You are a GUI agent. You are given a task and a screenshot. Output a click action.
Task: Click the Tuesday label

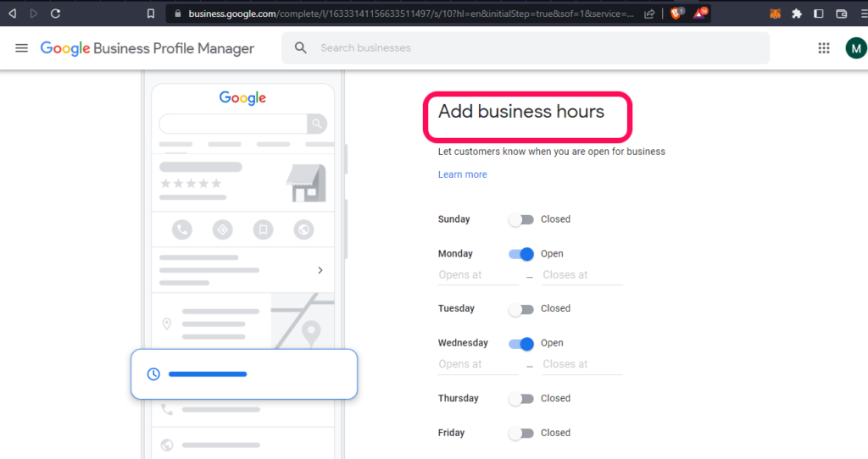(x=456, y=309)
